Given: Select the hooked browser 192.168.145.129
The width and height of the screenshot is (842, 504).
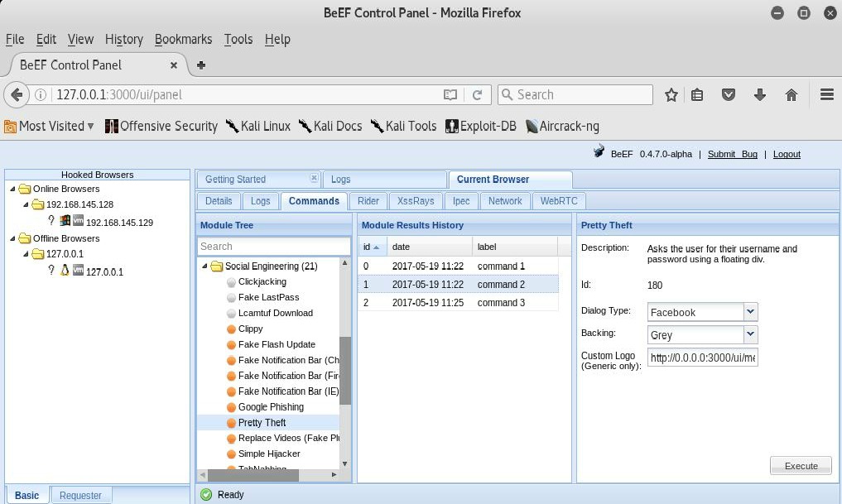Looking at the screenshot, I should tap(119, 223).
